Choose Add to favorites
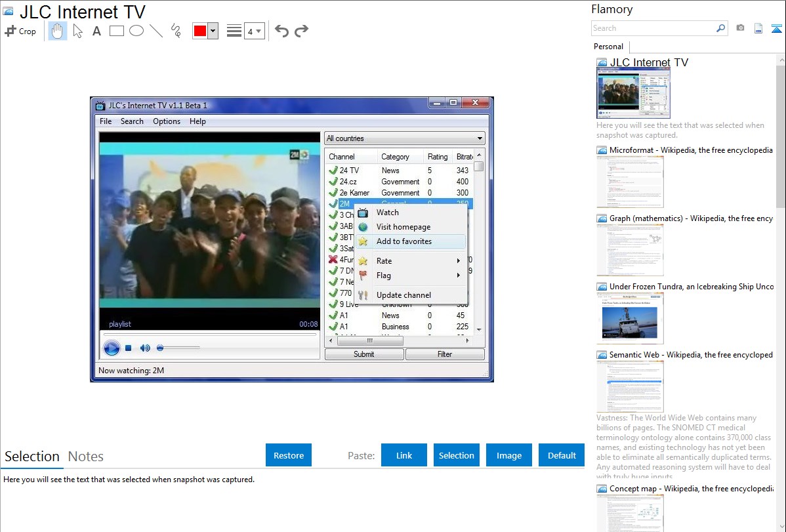 [x=411, y=241]
